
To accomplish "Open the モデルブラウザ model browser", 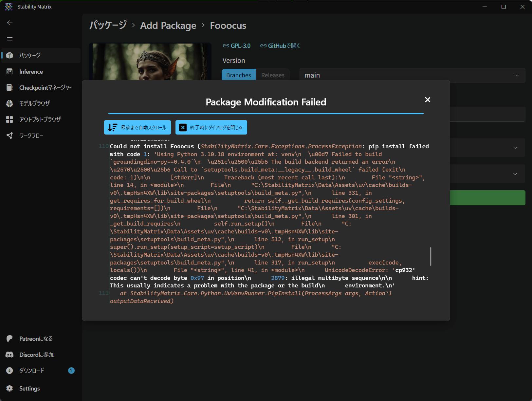I will tap(41, 103).
